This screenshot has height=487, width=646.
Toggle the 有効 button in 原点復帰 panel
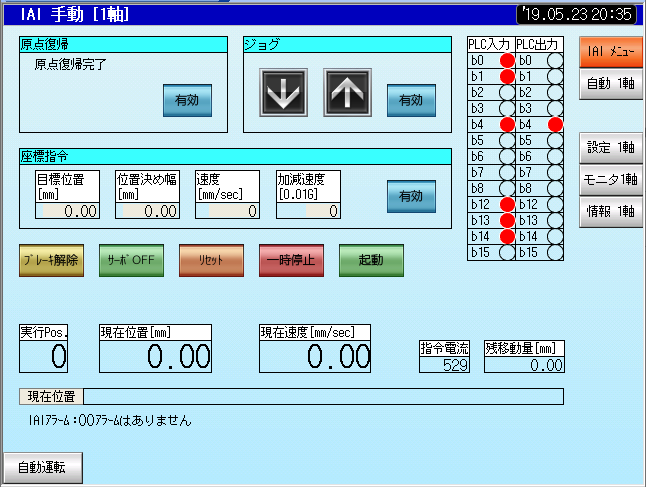point(187,101)
